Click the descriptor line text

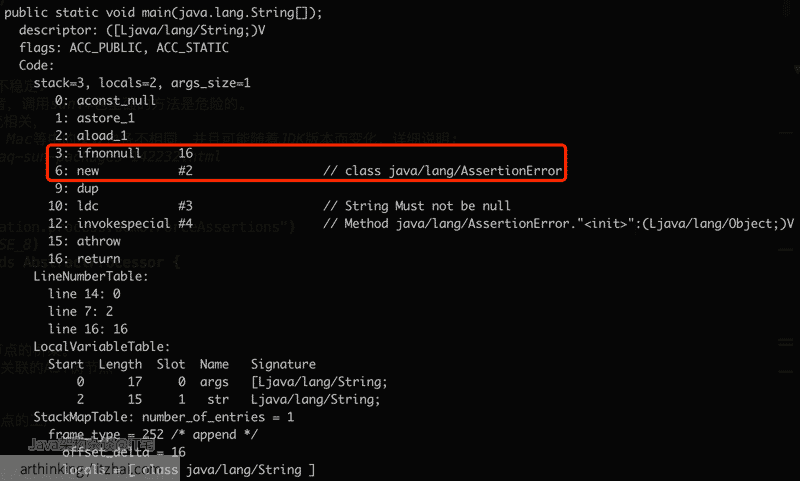(x=142, y=31)
